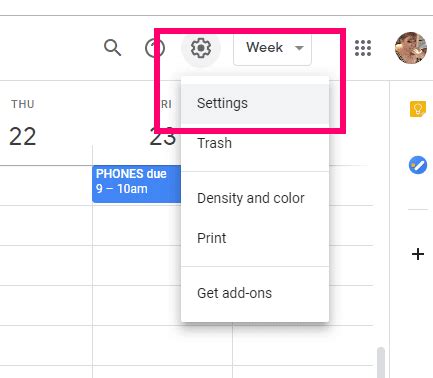Viewport: 433px width, 378px height.
Task: Click the vertical scrollbar thumb
Action: (381, 363)
